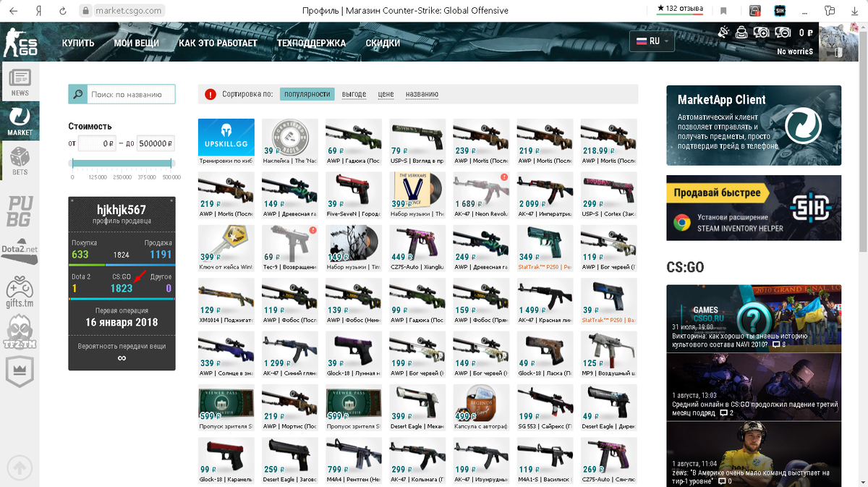
Task: Click the add funds money icon
Action: pyautogui.click(x=761, y=32)
